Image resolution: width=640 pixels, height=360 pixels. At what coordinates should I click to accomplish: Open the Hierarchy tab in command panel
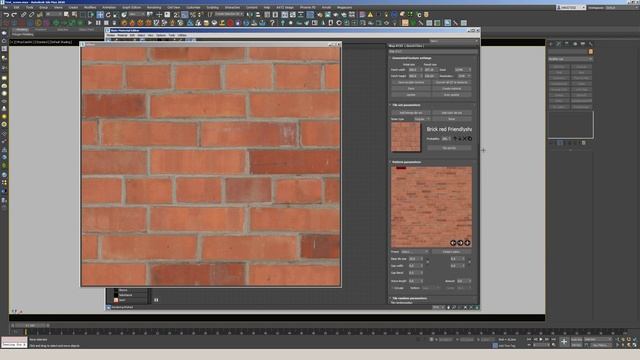coord(567,44)
